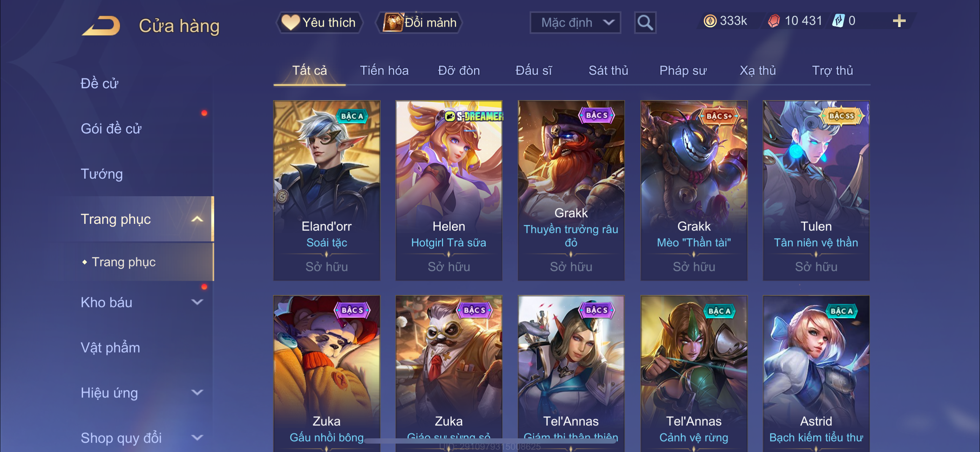Click the red ruby currency icon

(774, 21)
